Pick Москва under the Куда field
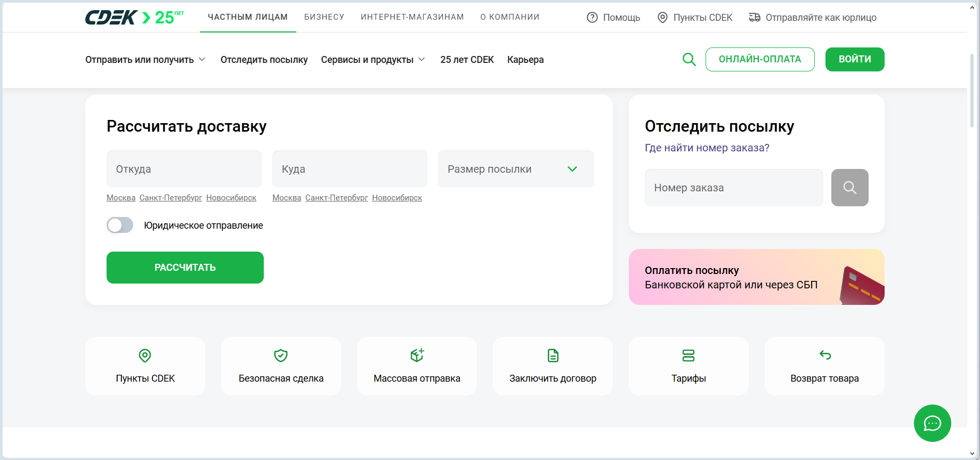 [x=287, y=198]
